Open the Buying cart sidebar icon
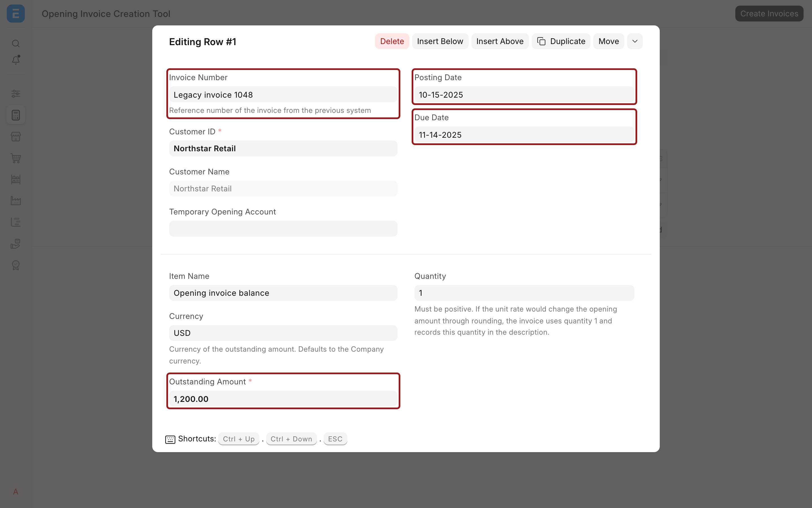The image size is (812, 508). point(16,158)
